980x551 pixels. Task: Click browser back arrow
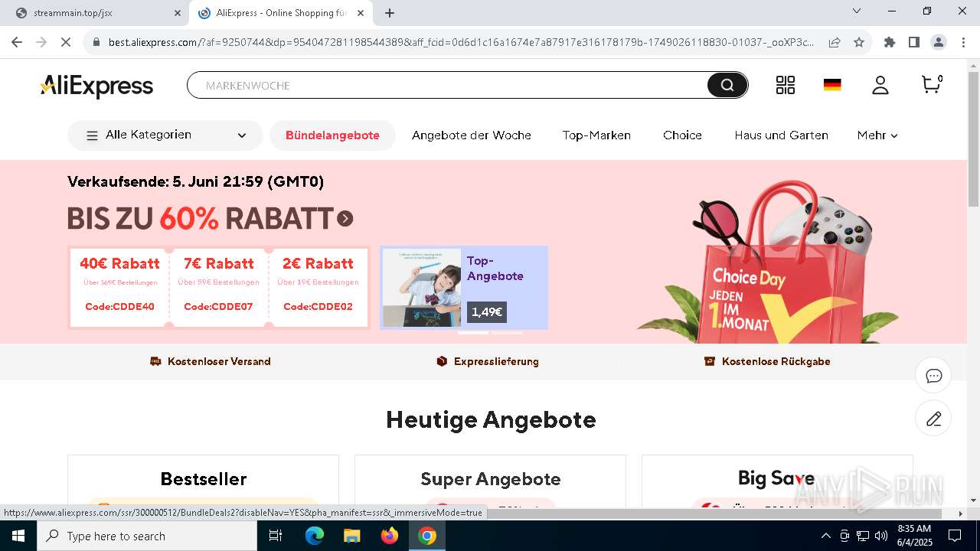coord(17,42)
